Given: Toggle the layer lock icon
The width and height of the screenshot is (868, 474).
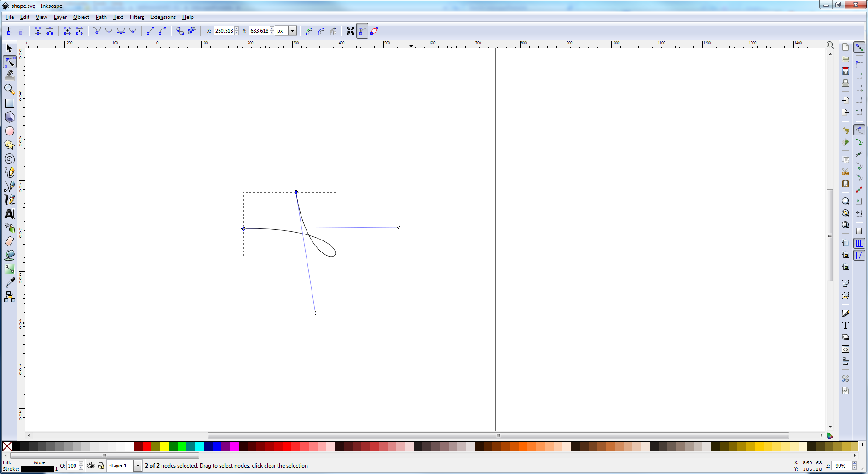Looking at the screenshot, I should click(101, 466).
